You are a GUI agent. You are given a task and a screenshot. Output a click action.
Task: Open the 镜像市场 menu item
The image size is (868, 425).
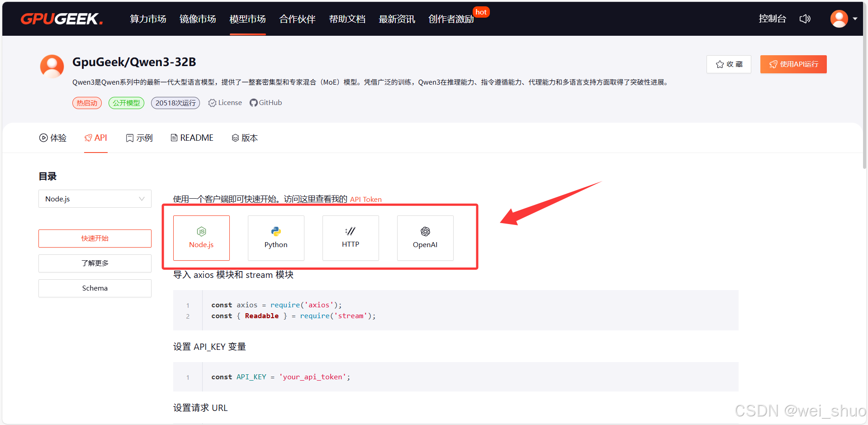coord(198,19)
